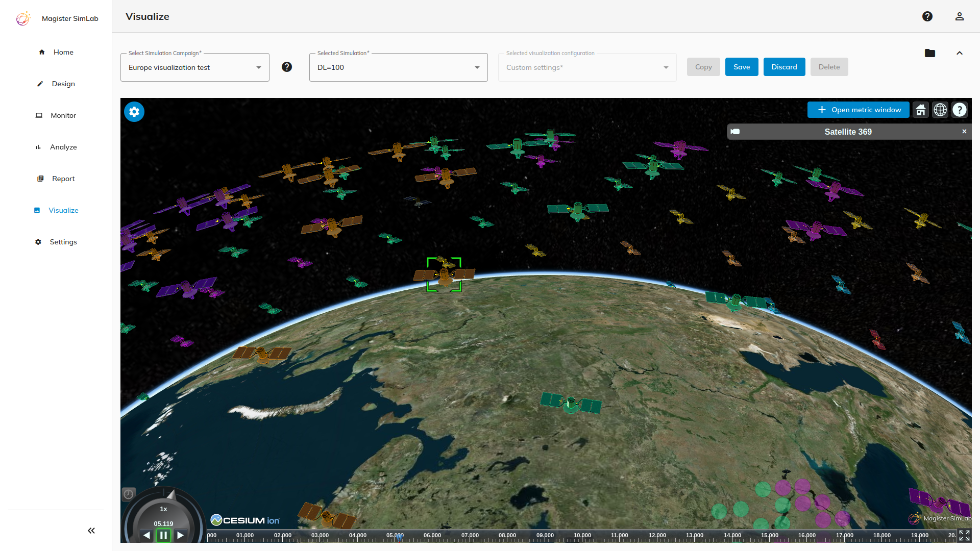Go to Home in sidebar
The height and width of the screenshot is (551, 980).
click(x=56, y=52)
